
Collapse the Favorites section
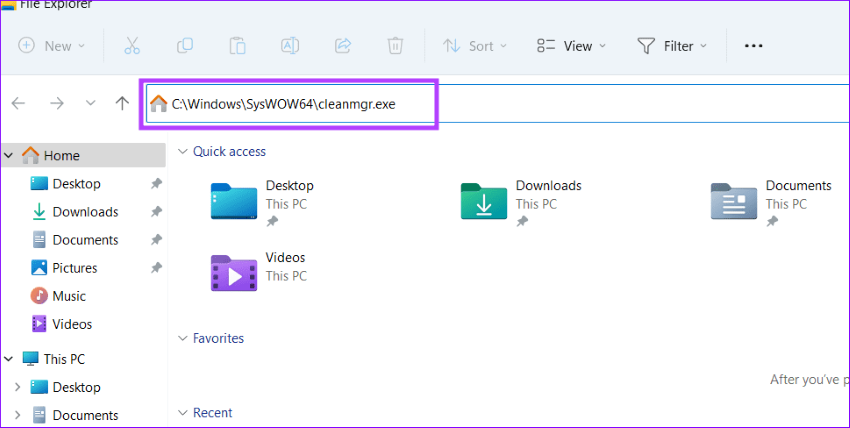[183, 339]
